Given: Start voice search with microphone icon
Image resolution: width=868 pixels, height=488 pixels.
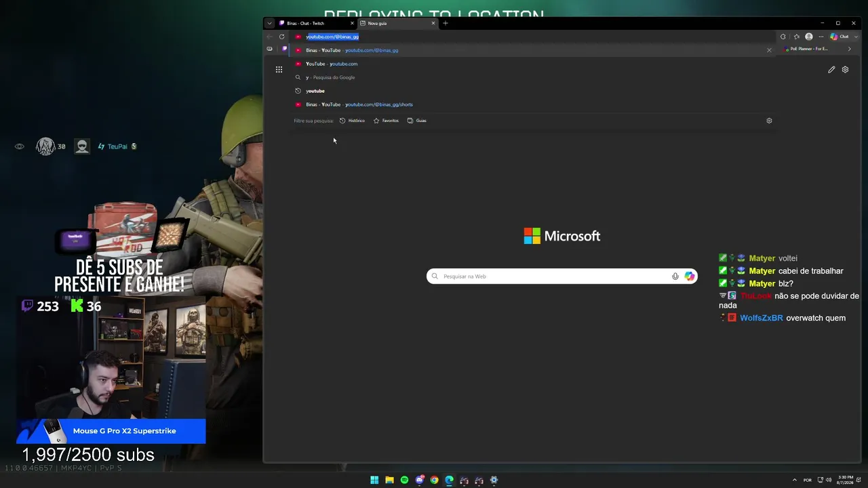Looking at the screenshot, I should (x=675, y=277).
